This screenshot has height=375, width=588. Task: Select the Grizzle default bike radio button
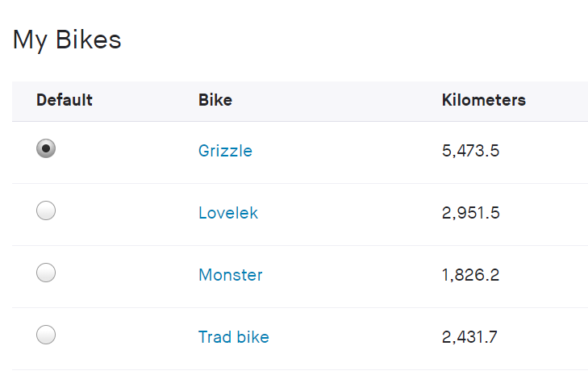coord(46,148)
